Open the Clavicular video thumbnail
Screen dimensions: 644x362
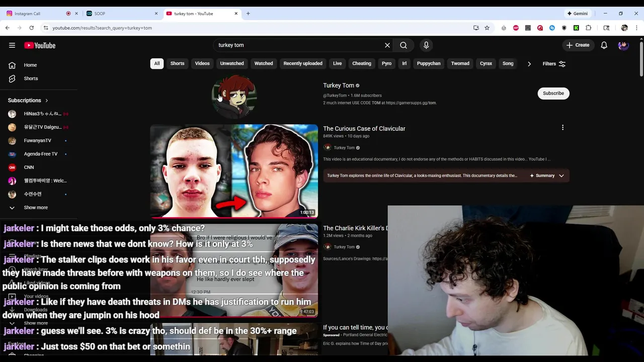pyautogui.click(x=234, y=171)
